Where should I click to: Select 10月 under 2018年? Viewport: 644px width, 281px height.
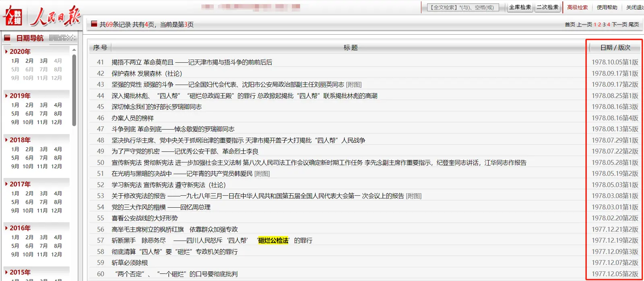28,166
